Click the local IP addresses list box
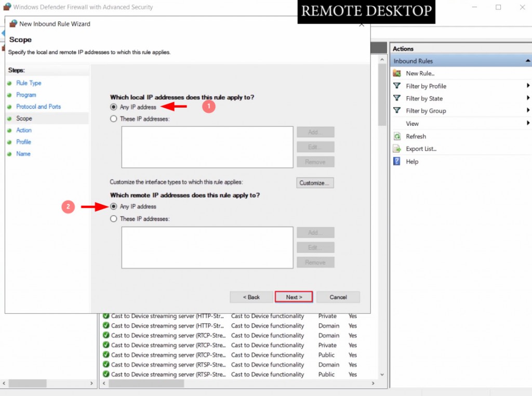532x396 pixels. [207, 147]
